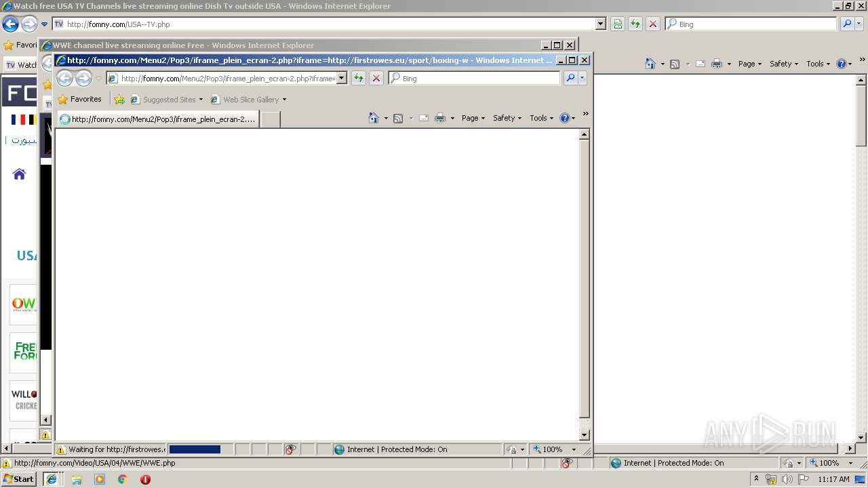Screen dimensions: 868x488
Task: Click Help icon in main window command bar
Action: [x=842, y=64]
